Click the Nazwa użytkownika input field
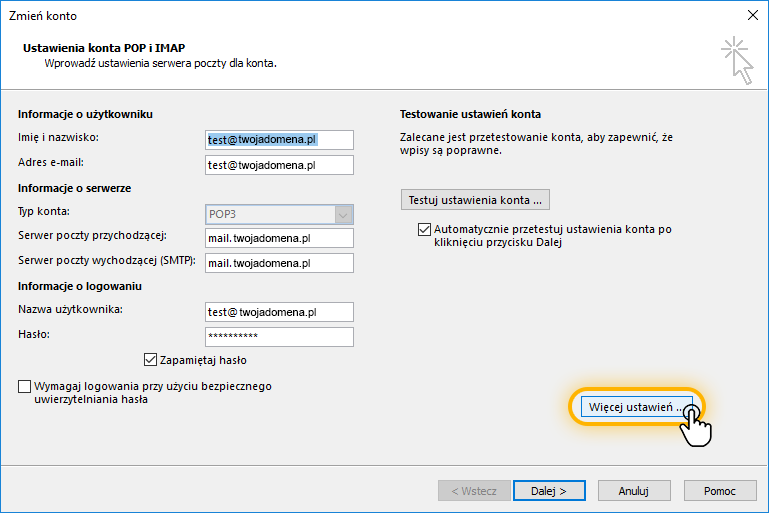This screenshot has height=513, width=769. click(279, 312)
